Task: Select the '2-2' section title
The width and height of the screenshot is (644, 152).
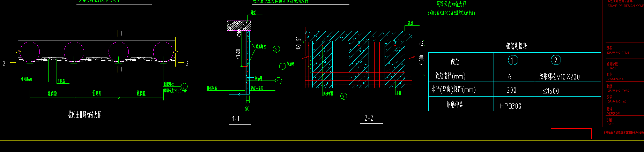Action: pyautogui.click(x=369, y=118)
